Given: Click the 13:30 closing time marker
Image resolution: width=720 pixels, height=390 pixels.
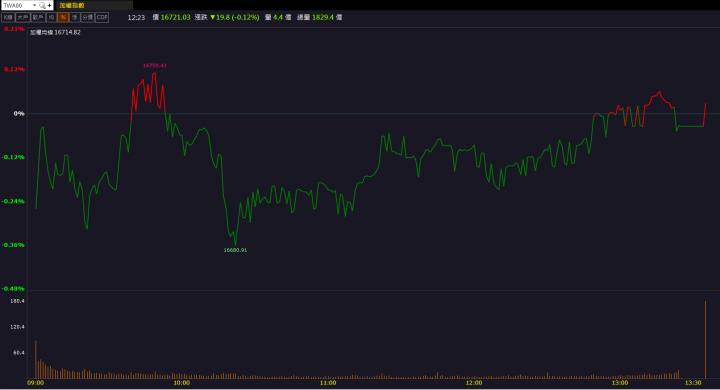Looking at the screenshot, I should point(693,383).
